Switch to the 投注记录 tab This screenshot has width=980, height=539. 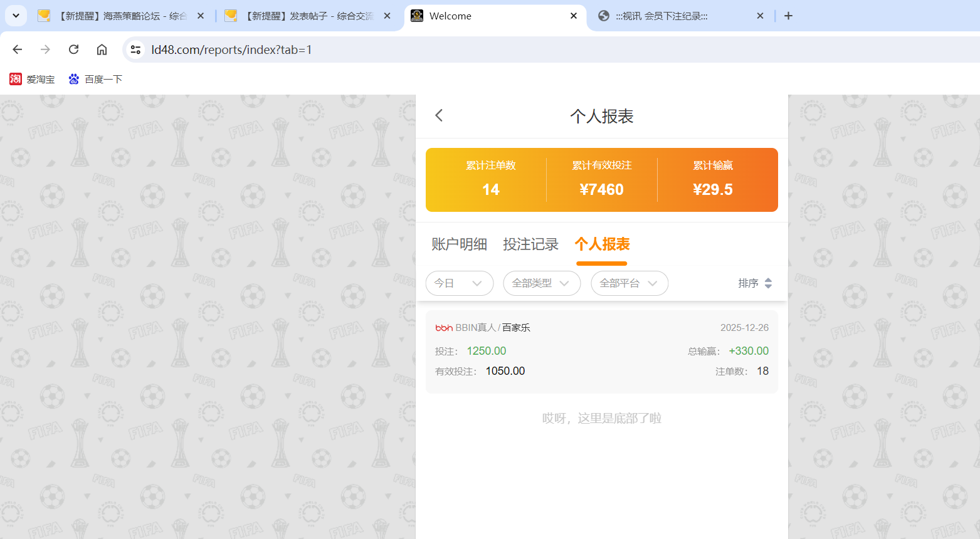[x=531, y=244]
